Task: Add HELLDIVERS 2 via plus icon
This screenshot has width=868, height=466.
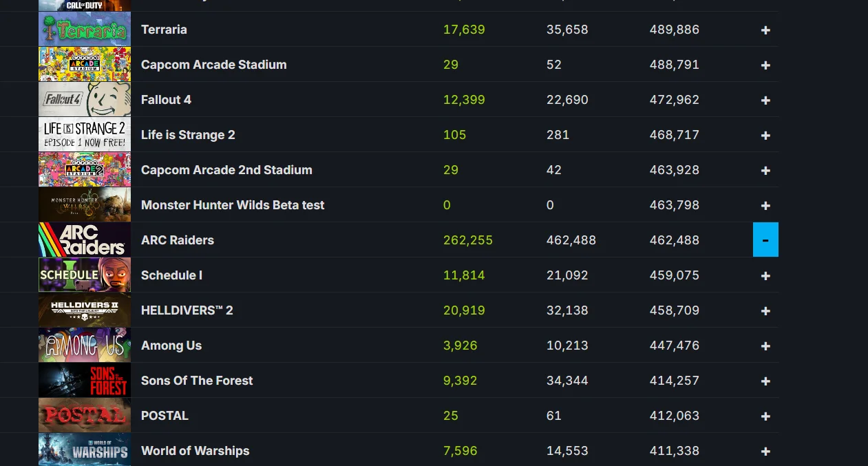Action: [x=765, y=310]
